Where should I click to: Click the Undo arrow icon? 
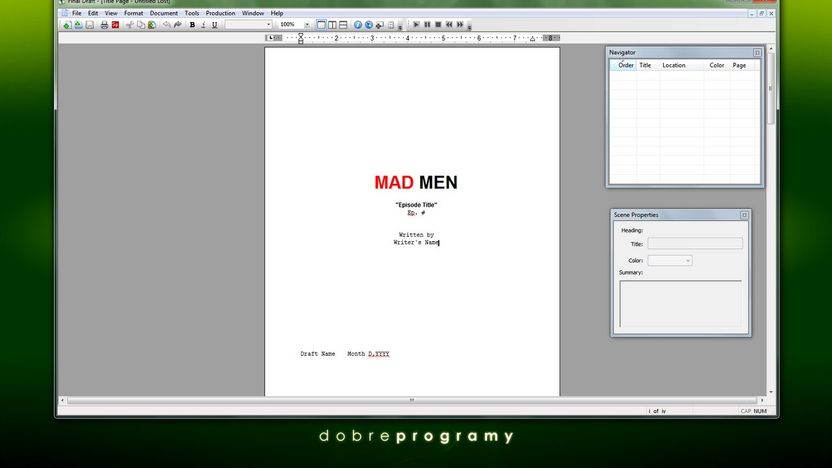(x=167, y=25)
